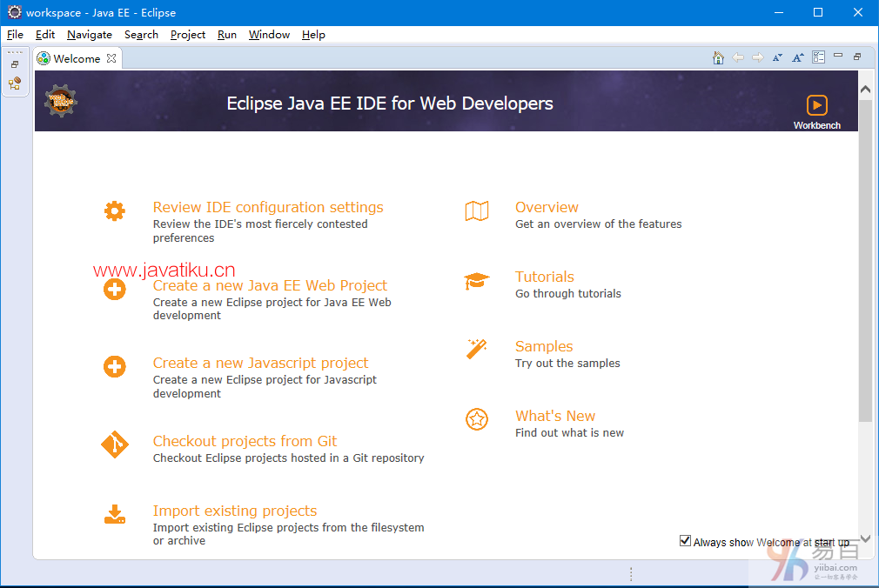Viewport: 879px width, 588px height.
Task: Open the Tutorials link
Action: click(544, 277)
